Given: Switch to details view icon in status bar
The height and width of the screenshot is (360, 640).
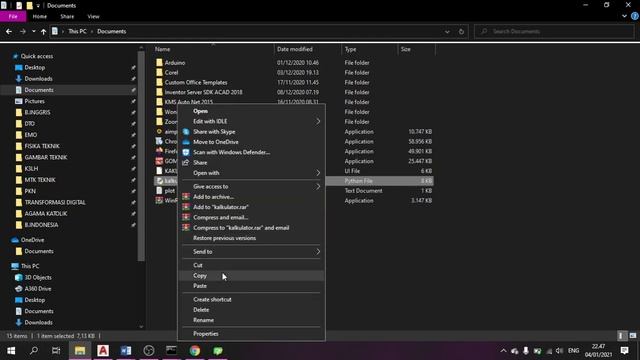Looking at the screenshot, I should click(621, 336).
